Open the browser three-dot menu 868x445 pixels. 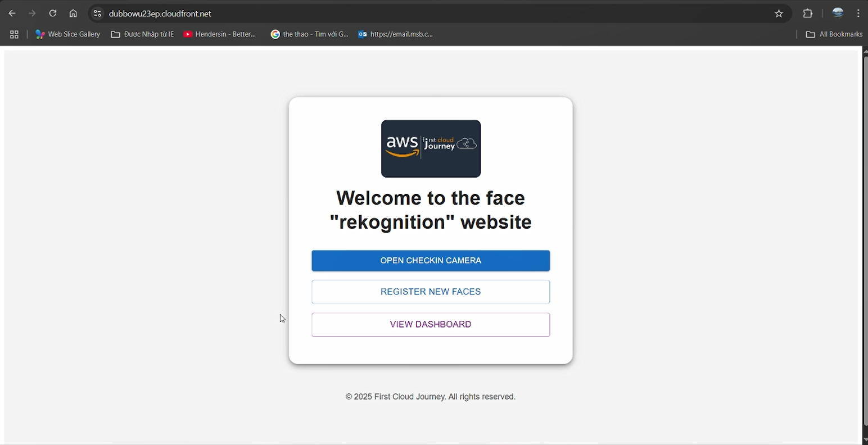(x=858, y=13)
